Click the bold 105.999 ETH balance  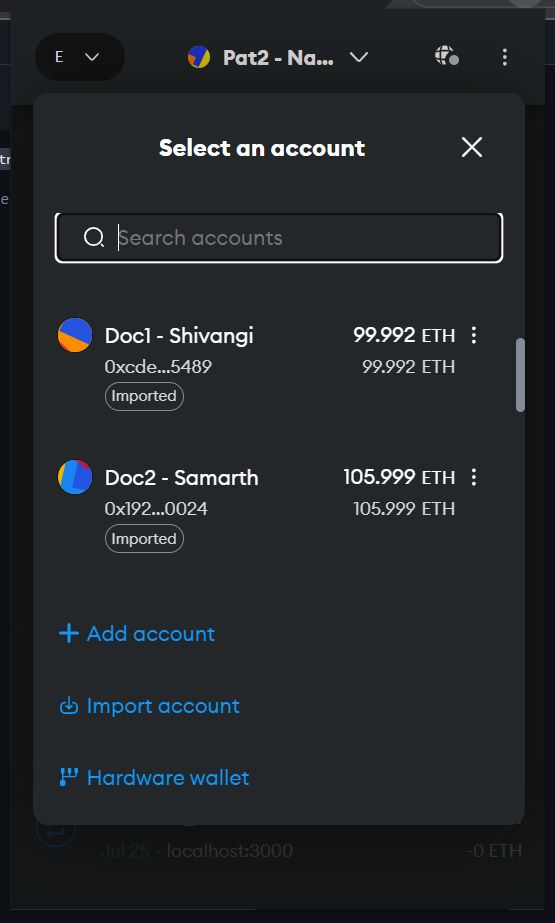click(x=399, y=477)
